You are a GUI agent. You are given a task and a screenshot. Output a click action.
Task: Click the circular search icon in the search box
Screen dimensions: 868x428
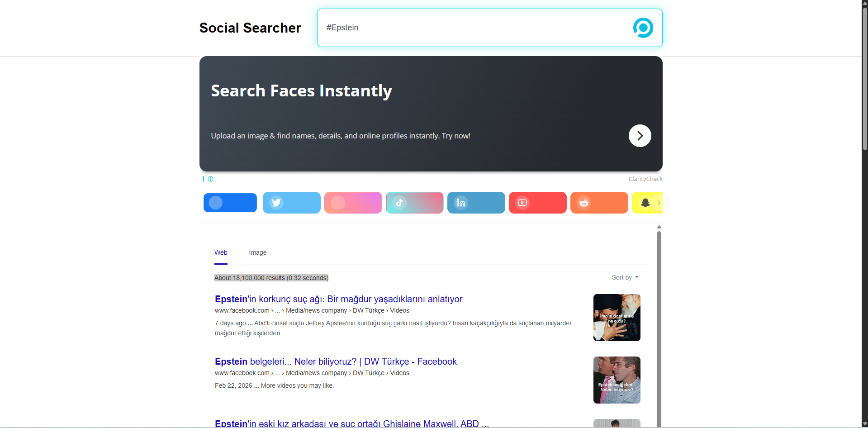pyautogui.click(x=643, y=28)
